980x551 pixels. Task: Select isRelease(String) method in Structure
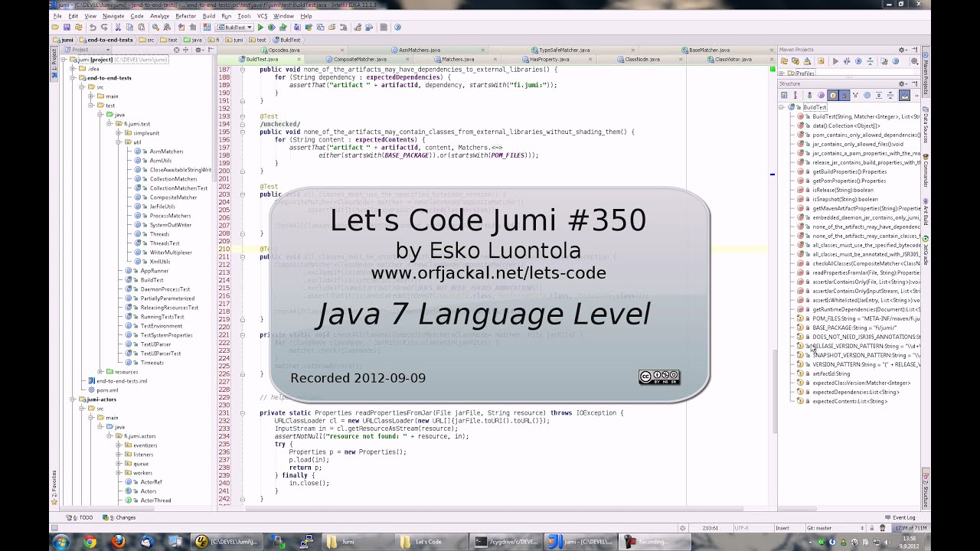[842, 190]
